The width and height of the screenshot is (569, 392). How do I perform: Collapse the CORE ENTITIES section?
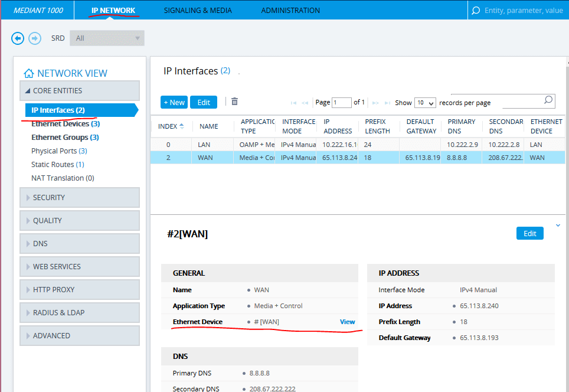tap(80, 91)
